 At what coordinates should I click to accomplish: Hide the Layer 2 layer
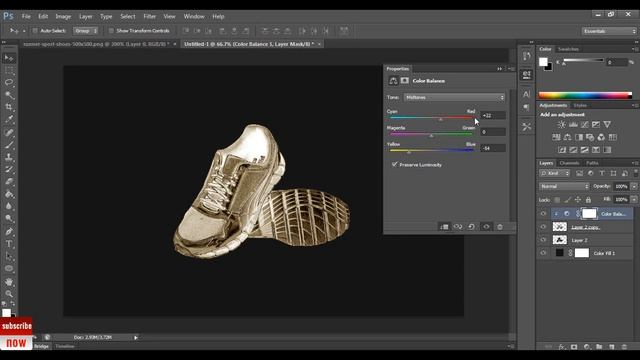[543, 240]
